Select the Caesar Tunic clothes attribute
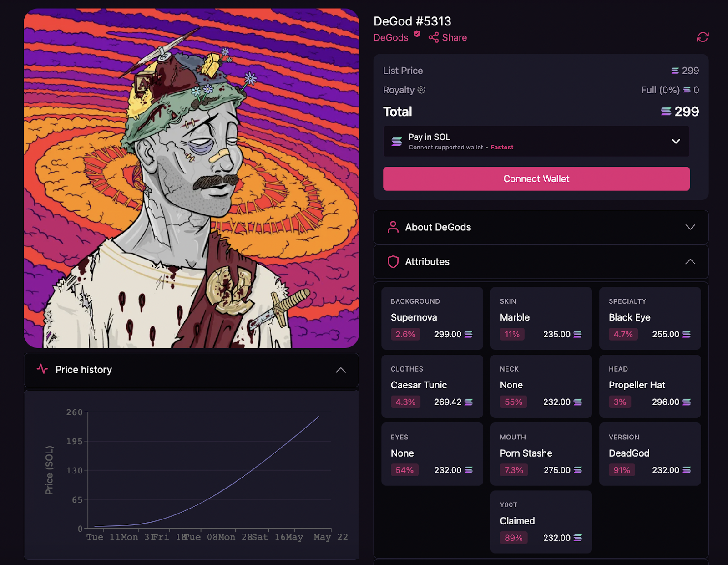Image resolution: width=728 pixels, height=565 pixels. tap(432, 386)
